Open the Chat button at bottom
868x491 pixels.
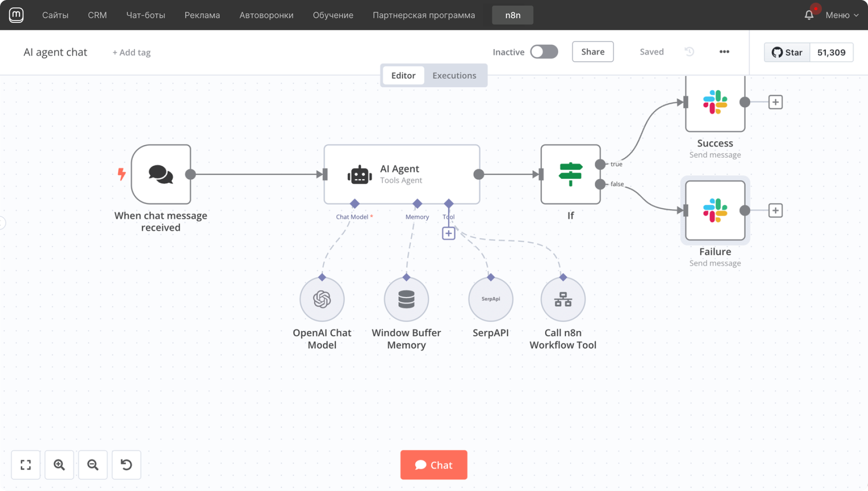tap(434, 465)
